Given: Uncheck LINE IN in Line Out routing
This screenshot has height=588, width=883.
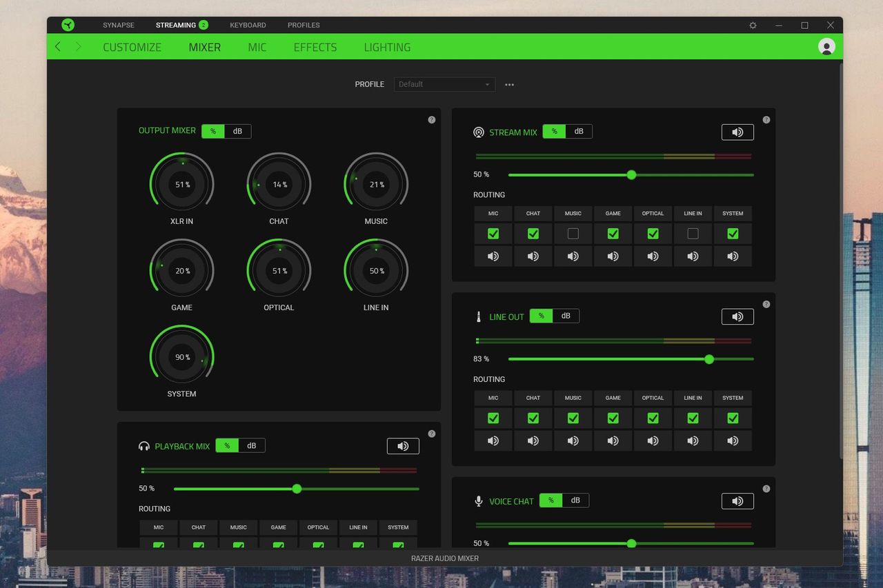Looking at the screenshot, I should (693, 418).
